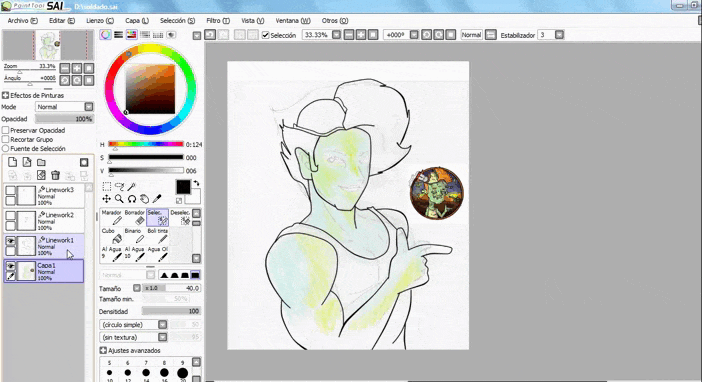Image resolution: width=702 pixels, height=382 pixels.
Task: Click the toolbar zoom in plus button
Action: 361,34
